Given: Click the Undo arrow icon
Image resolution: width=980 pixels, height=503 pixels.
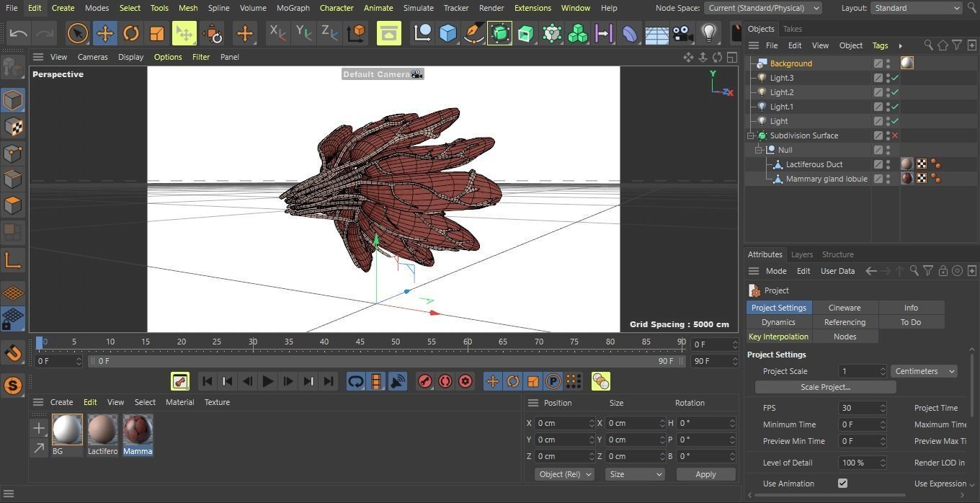Looking at the screenshot, I should pos(19,33).
